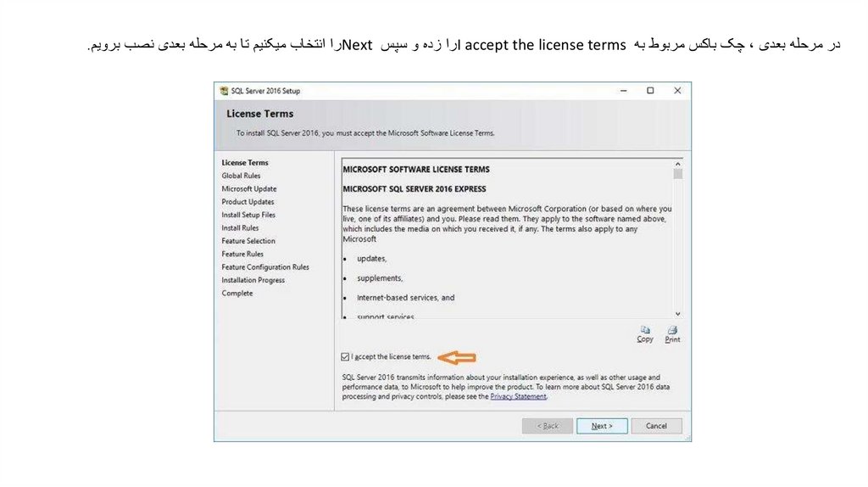This screenshot has height=487, width=868.
Task: Click the Back button
Action: tap(548, 426)
